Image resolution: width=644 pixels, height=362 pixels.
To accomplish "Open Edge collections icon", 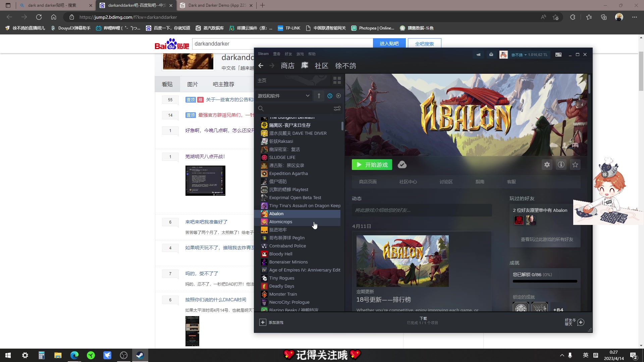I will tap(604, 17).
